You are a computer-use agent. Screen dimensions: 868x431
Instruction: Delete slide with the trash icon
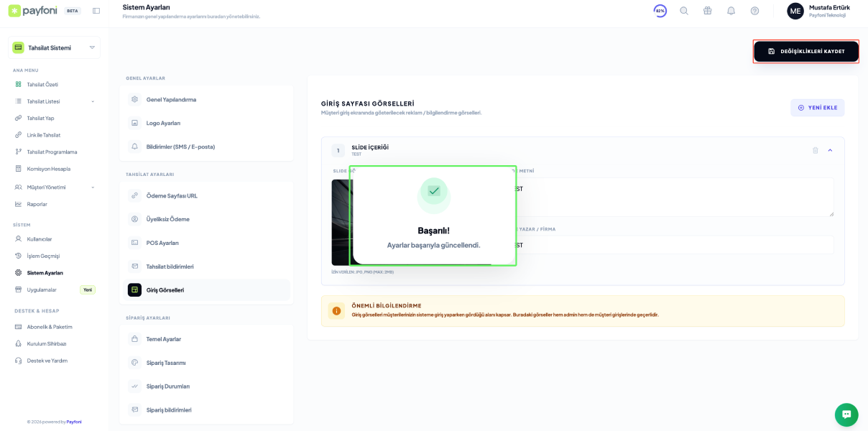815,150
